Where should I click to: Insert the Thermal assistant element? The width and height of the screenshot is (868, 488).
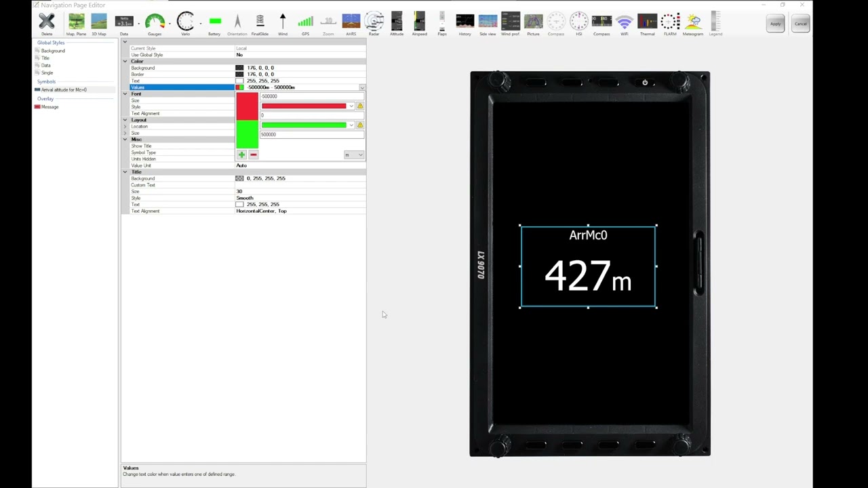pos(647,23)
